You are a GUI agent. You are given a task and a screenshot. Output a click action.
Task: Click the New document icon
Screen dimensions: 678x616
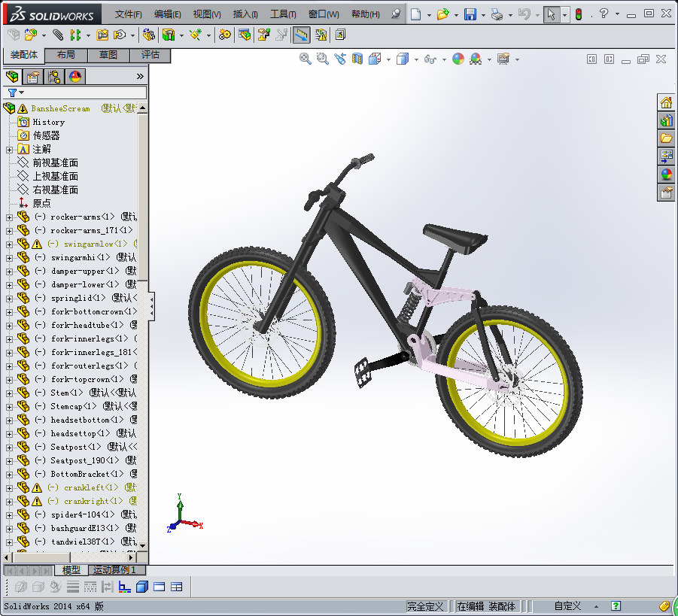point(415,14)
